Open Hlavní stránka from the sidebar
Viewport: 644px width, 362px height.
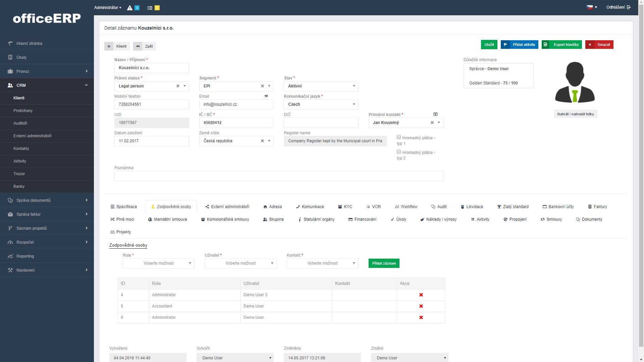click(x=47, y=43)
